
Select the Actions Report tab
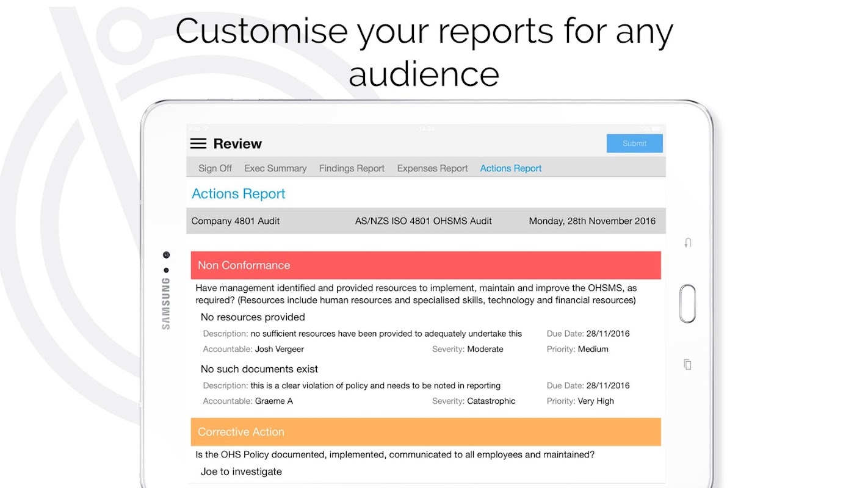(511, 168)
